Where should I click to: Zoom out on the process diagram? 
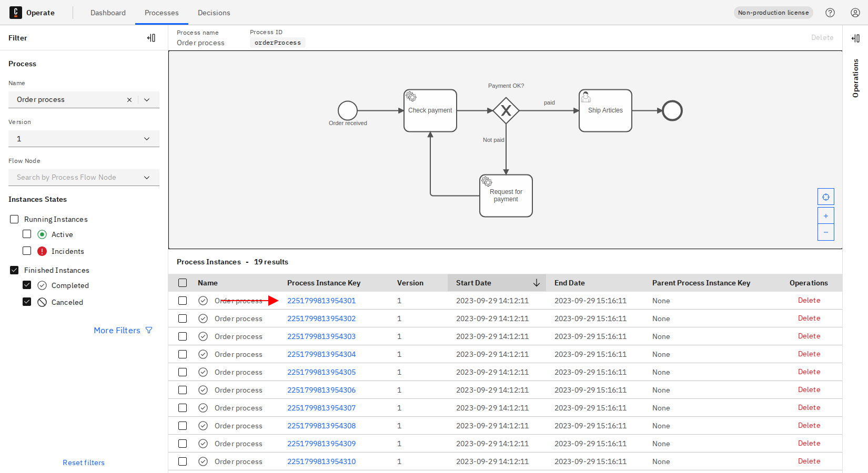(825, 232)
